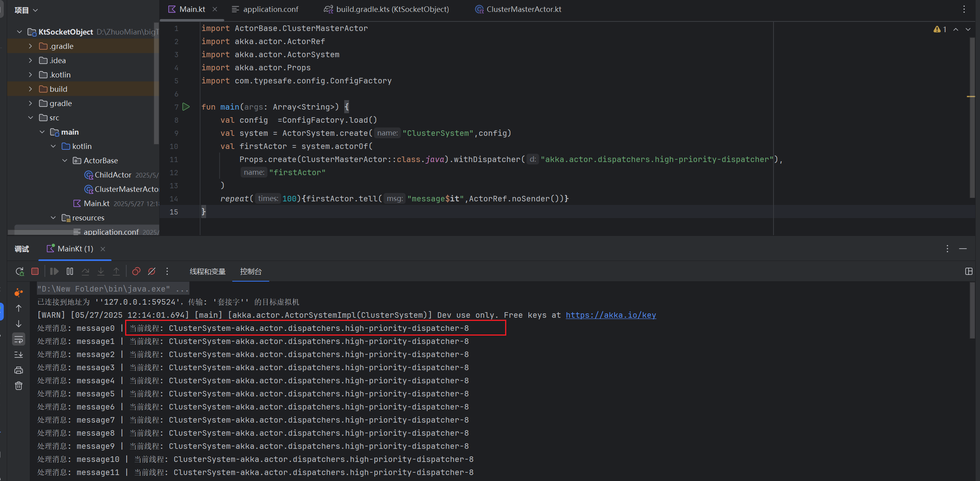Open the https://akka.io/key link
Screen dimensions: 980x481
pyautogui.click(x=611, y=315)
